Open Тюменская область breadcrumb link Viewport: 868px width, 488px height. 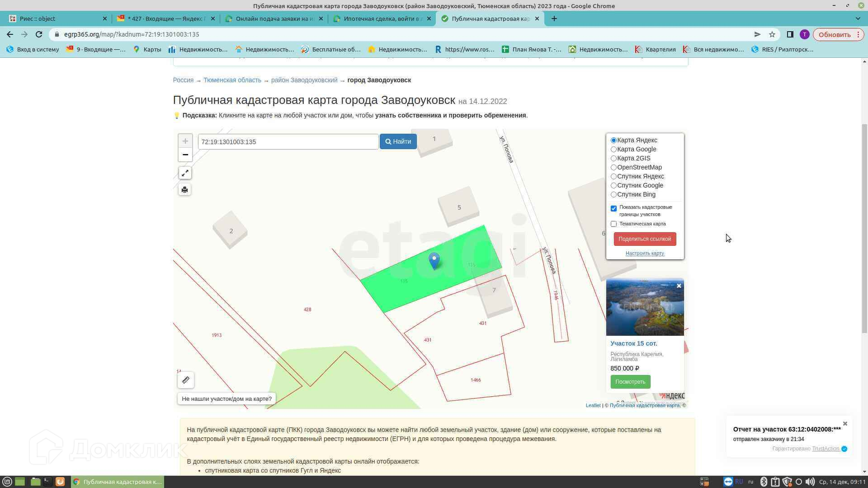(232, 80)
